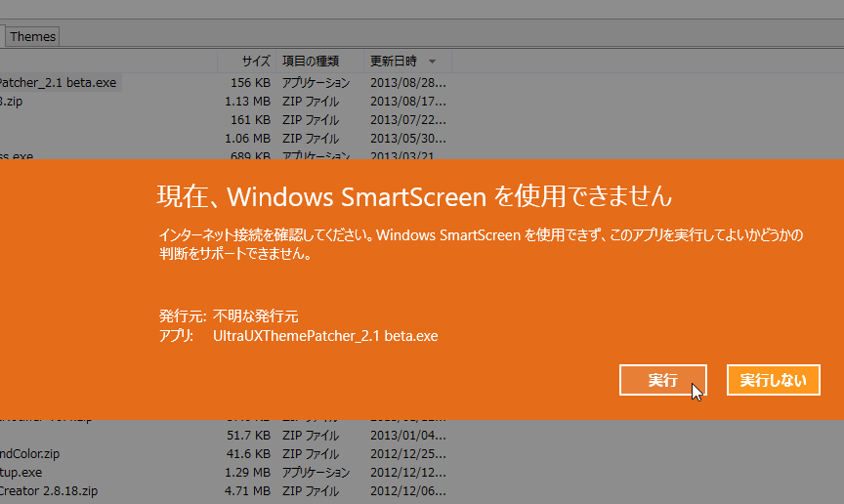This screenshot has height=504, width=844.
Task: Click the 2013/07/22 date cell
Action: (408, 119)
